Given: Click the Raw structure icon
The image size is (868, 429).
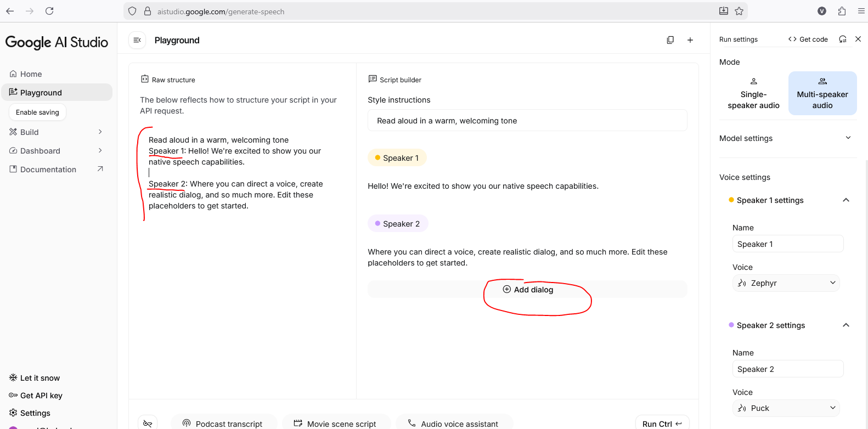Looking at the screenshot, I should point(145,79).
